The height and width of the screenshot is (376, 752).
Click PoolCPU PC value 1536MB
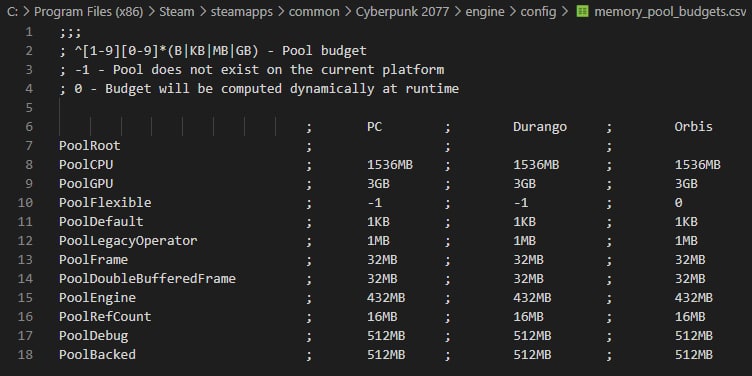click(390, 165)
